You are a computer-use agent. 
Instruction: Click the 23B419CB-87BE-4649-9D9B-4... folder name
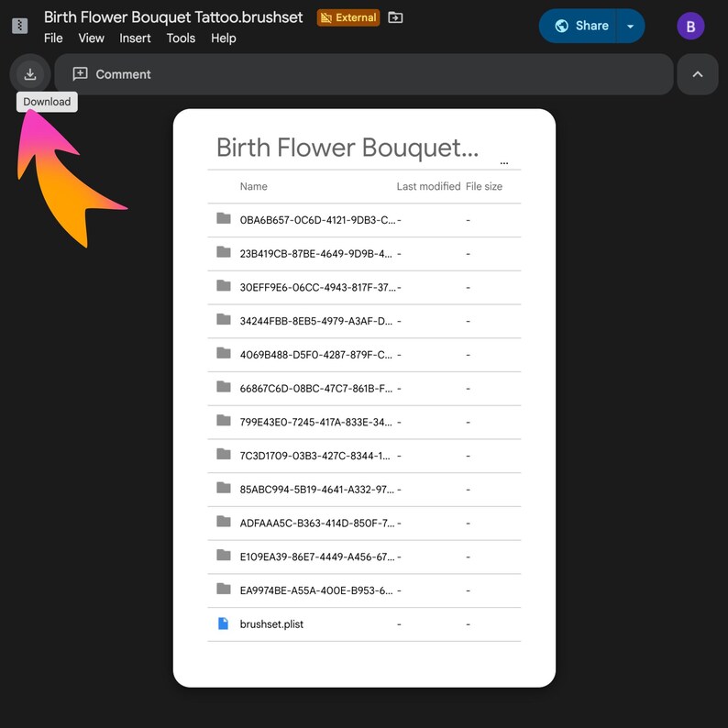(x=315, y=254)
